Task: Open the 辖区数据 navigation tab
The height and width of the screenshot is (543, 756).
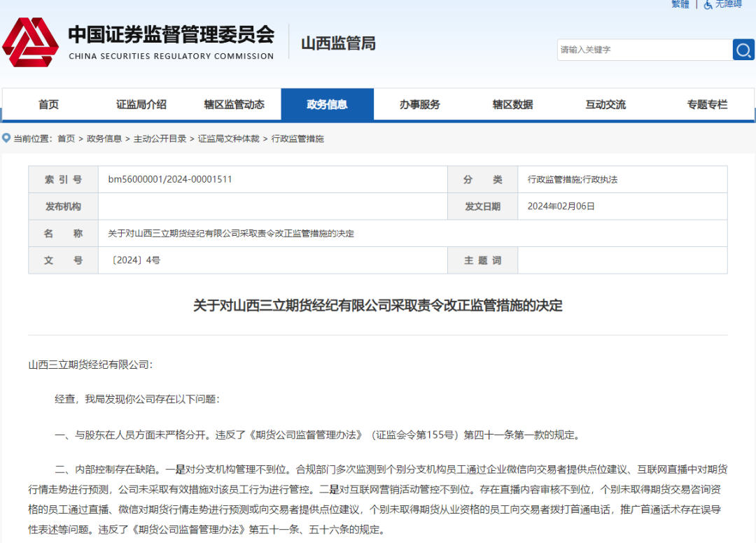Action: [x=512, y=104]
